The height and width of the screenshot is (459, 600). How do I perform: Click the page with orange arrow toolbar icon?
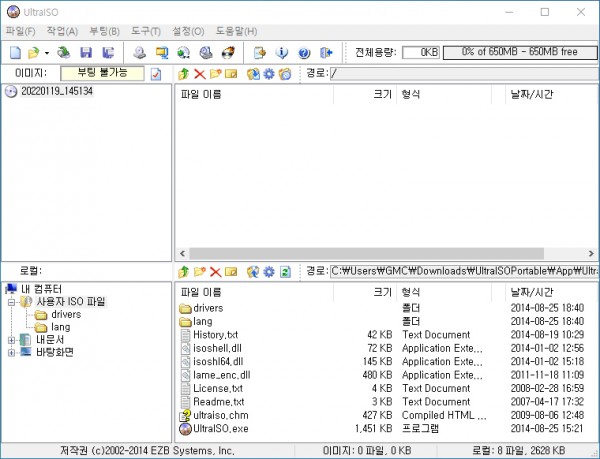coord(259,52)
